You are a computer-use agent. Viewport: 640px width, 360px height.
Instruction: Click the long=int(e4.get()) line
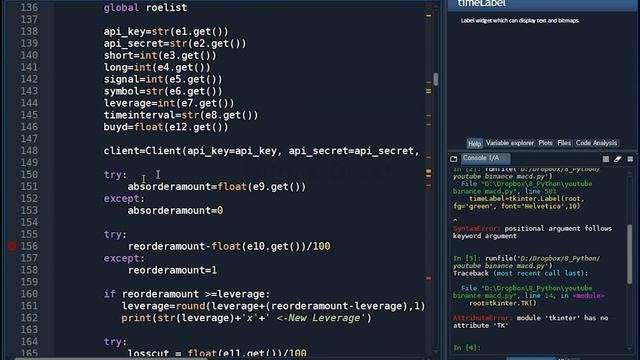pyautogui.click(x=157, y=67)
